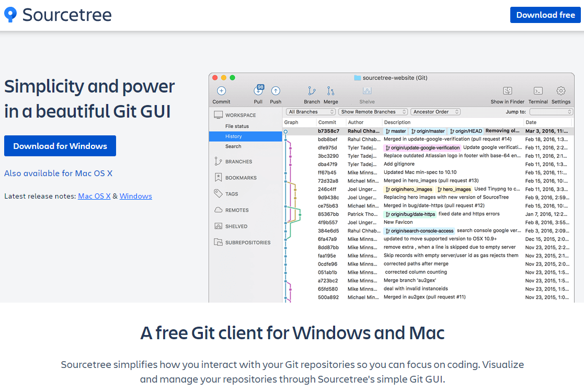Open the Terminal toolbar icon
584x392 pixels.
pos(538,91)
